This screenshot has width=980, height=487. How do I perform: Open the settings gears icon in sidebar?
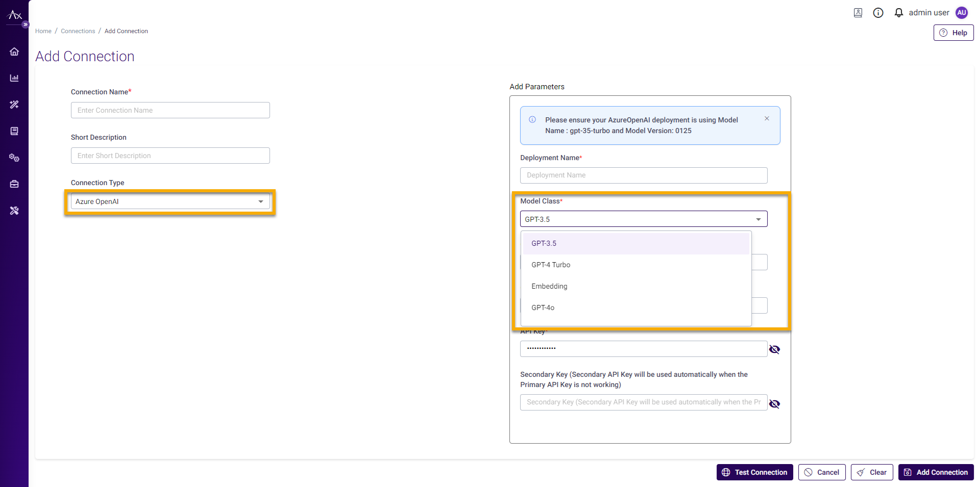click(x=14, y=158)
